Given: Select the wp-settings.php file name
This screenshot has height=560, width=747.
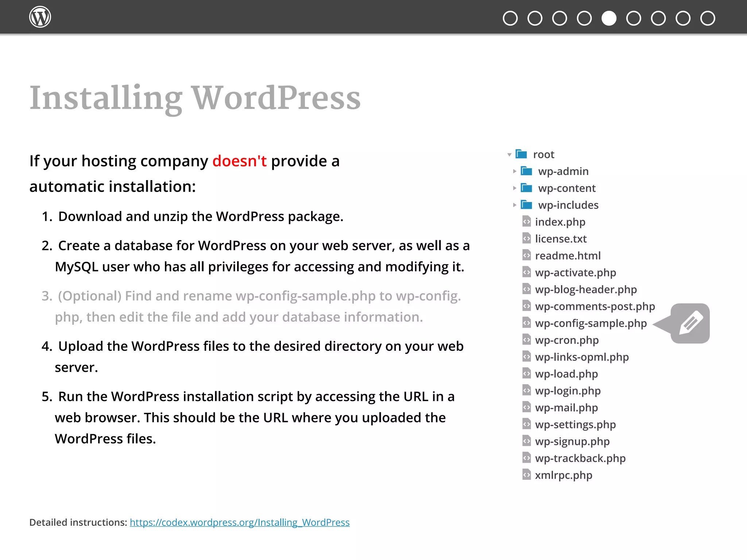Looking at the screenshot, I should (x=575, y=425).
